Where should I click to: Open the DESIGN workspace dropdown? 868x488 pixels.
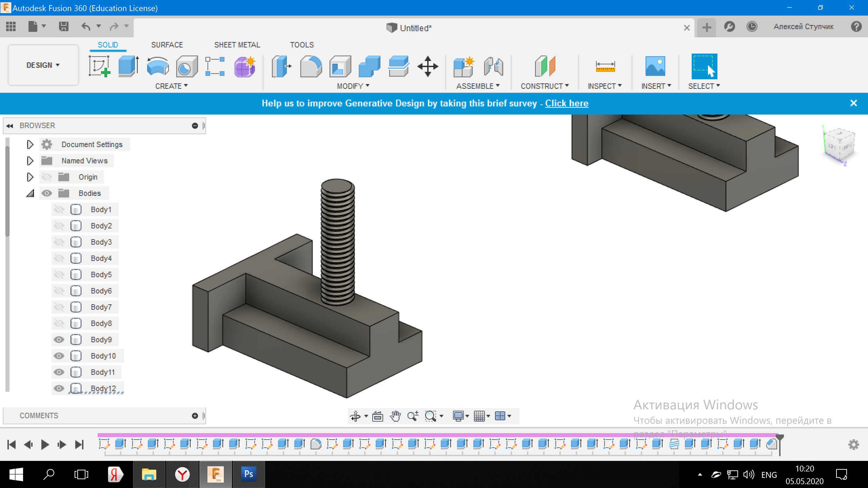click(x=43, y=65)
